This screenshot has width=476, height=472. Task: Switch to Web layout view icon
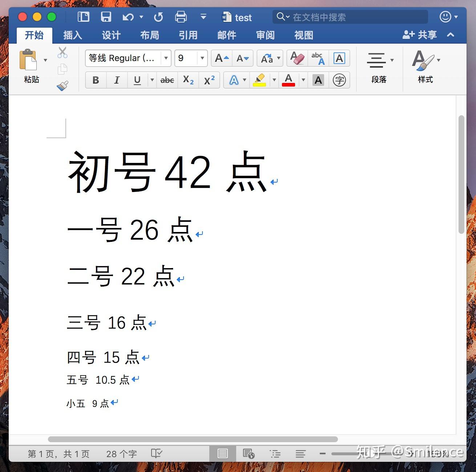[249, 453]
